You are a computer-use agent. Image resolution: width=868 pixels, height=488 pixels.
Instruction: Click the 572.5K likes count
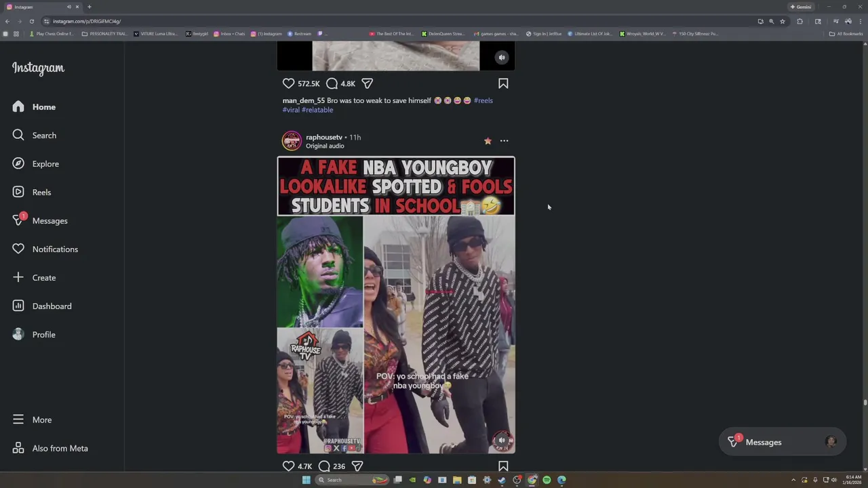click(x=309, y=83)
